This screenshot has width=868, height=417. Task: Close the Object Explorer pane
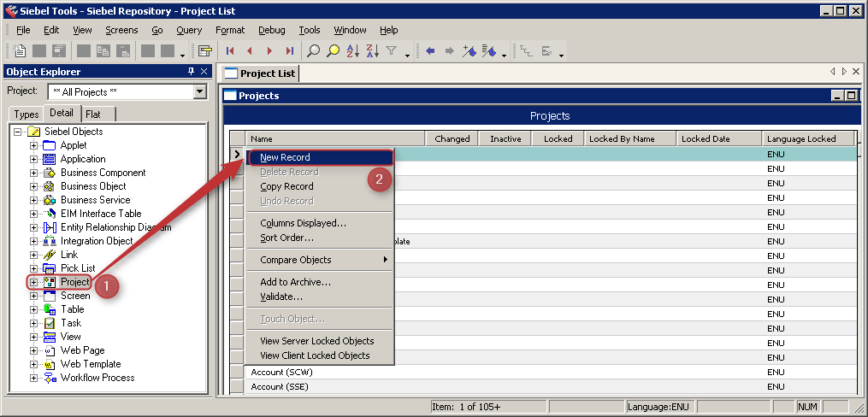pos(204,71)
